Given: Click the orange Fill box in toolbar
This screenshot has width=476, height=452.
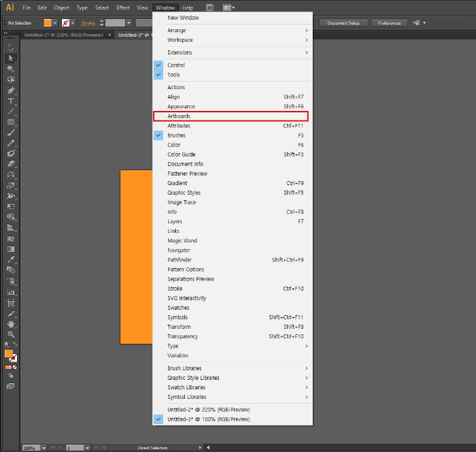Looking at the screenshot, I should click(x=8, y=353).
